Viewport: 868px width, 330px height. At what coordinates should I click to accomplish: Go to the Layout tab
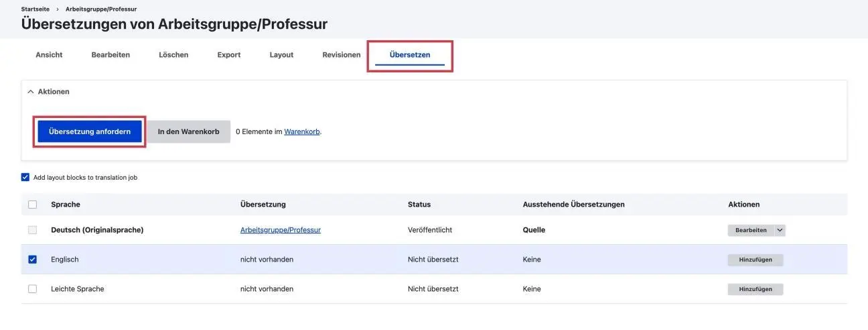pyautogui.click(x=281, y=55)
